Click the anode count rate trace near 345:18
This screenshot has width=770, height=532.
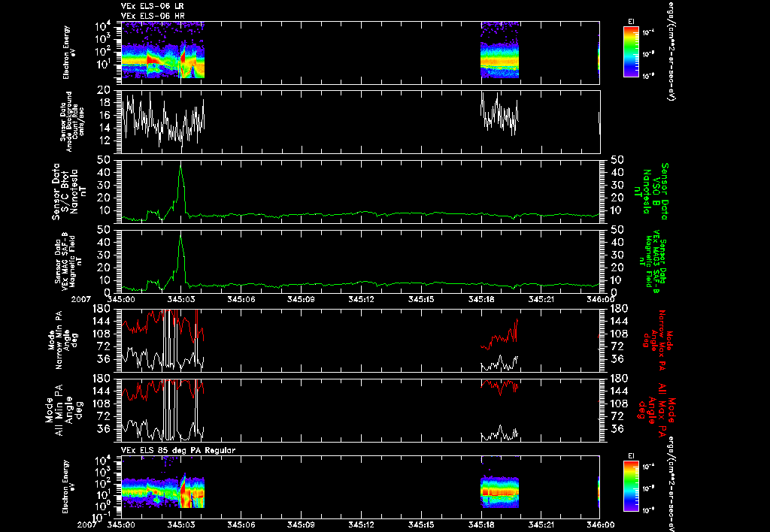point(499,114)
